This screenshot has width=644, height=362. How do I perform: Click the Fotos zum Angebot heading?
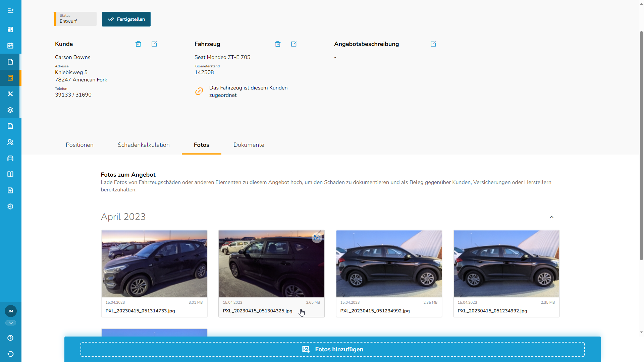click(128, 175)
